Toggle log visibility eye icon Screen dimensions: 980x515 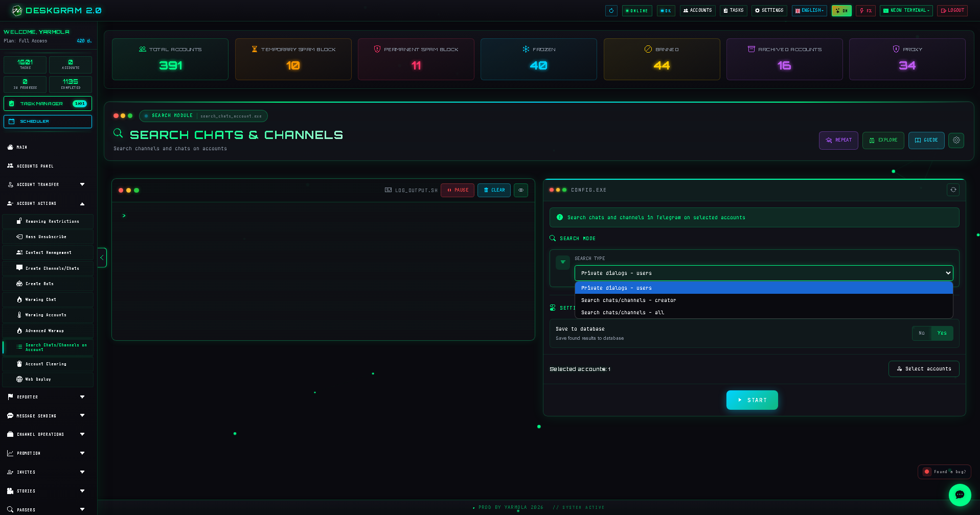521,190
